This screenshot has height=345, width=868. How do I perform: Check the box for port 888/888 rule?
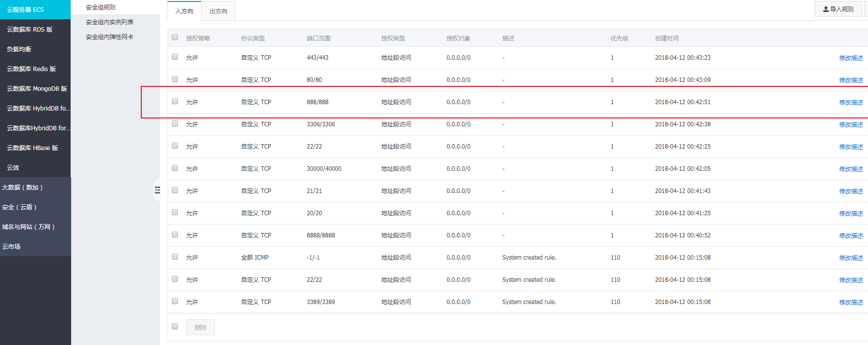175,102
